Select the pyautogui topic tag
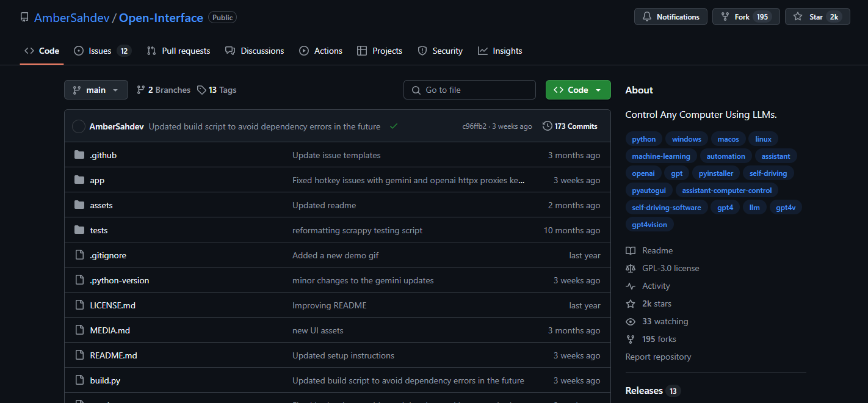The width and height of the screenshot is (868, 403). 649,191
